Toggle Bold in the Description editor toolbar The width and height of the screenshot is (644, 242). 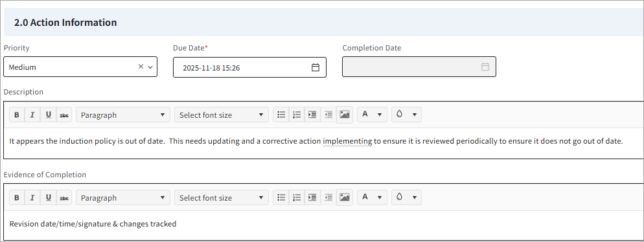click(x=17, y=115)
